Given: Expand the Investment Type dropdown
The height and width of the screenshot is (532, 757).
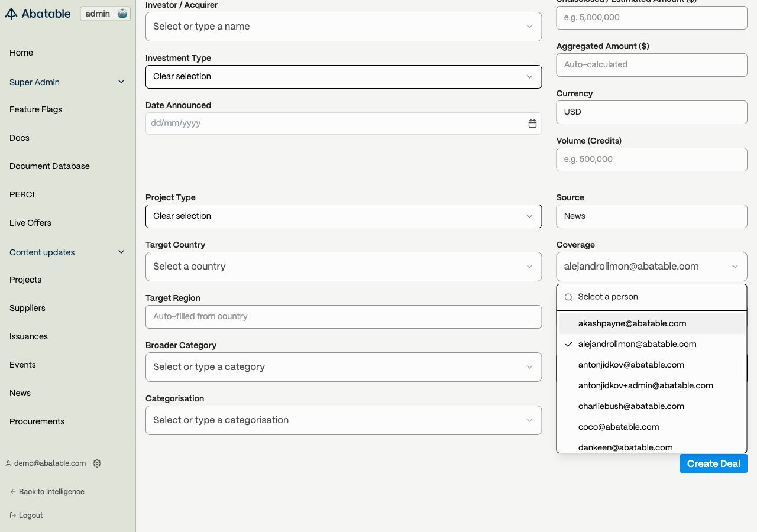Looking at the screenshot, I should pyautogui.click(x=343, y=77).
